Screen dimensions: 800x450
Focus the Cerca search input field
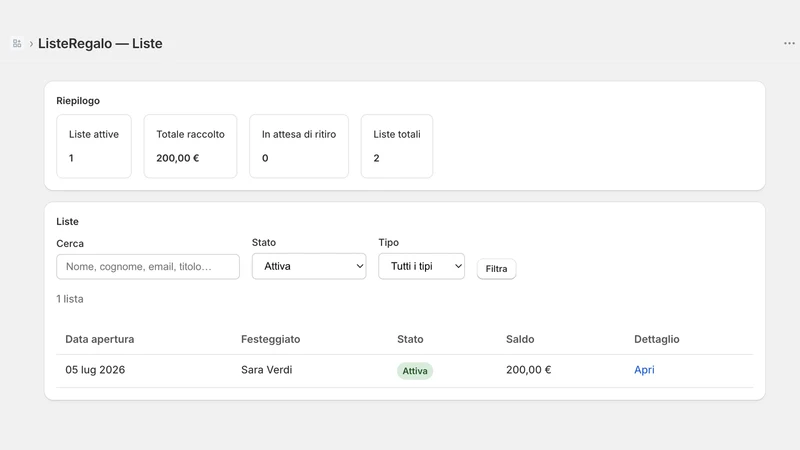(x=148, y=267)
